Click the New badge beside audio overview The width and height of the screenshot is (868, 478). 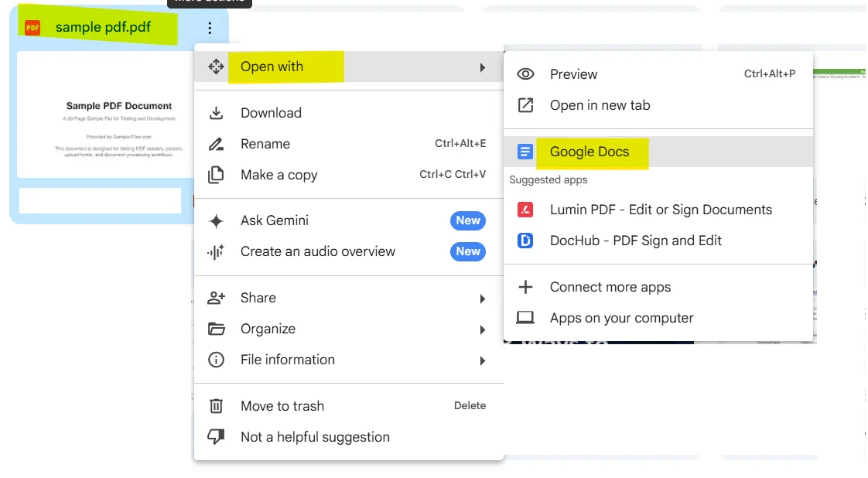tap(468, 251)
